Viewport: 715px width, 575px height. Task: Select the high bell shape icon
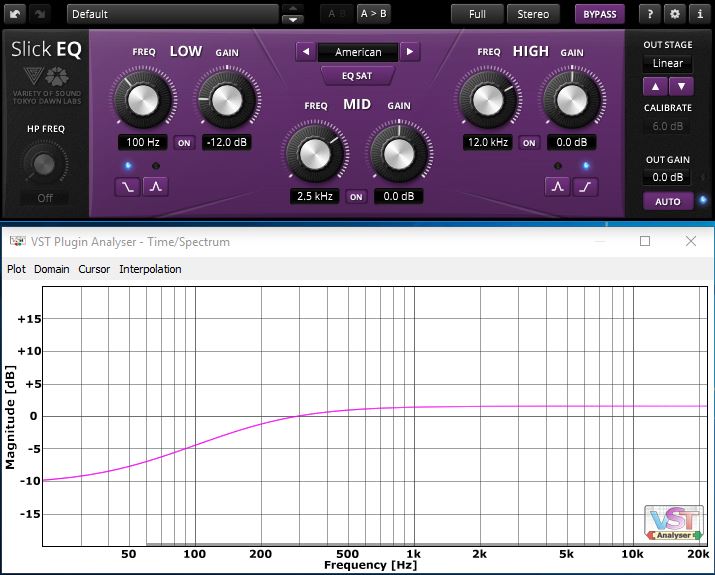click(x=558, y=186)
